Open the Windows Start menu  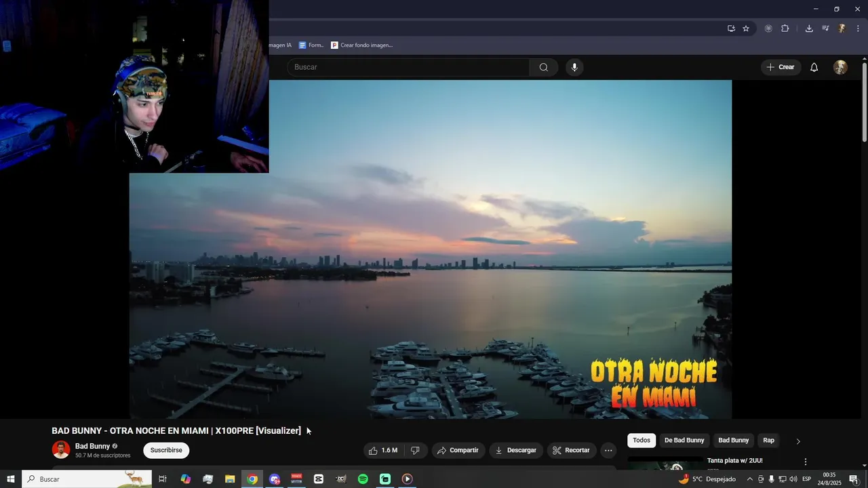[10, 479]
